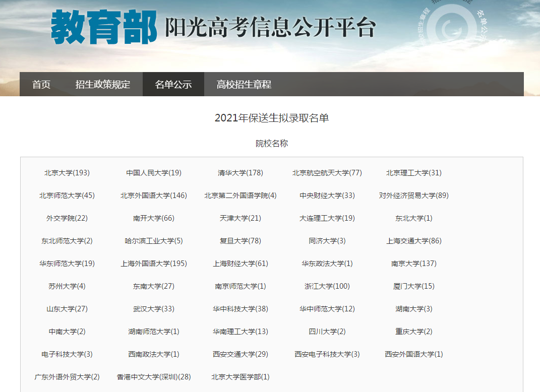Open 上海外国语大学(195) list
540x392 pixels.
coord(154,264)
